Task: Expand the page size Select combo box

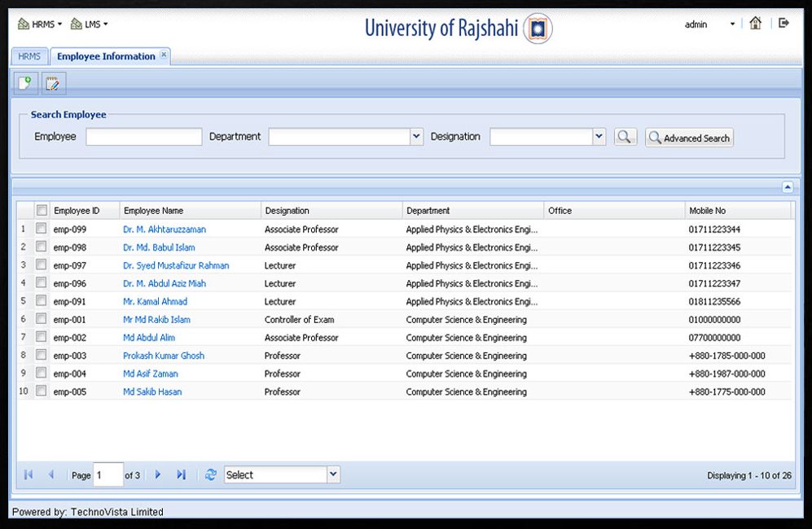Action: point(333,474)
